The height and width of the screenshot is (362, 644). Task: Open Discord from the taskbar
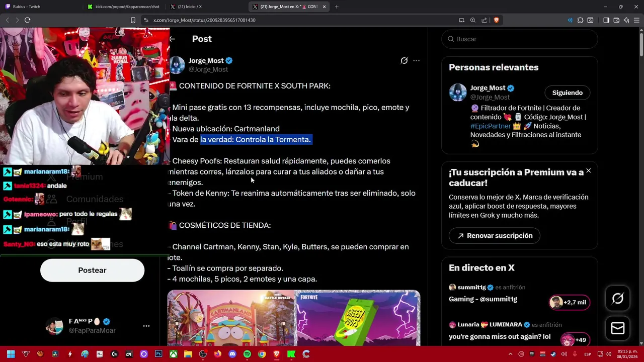coord(232,354)
